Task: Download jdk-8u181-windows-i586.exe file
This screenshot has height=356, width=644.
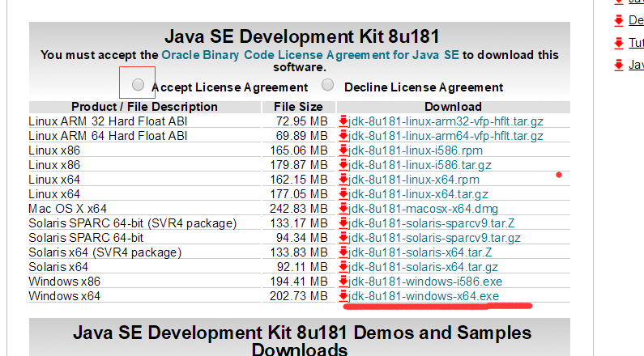Action: click(x=425, y=282)
